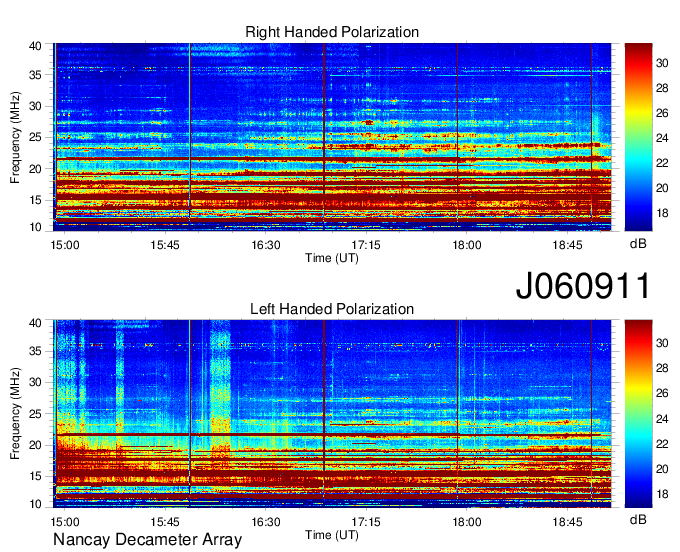Select the 30 dB value on Left Handed color bar
680x552 pixels.
click(x=662, y=343)
